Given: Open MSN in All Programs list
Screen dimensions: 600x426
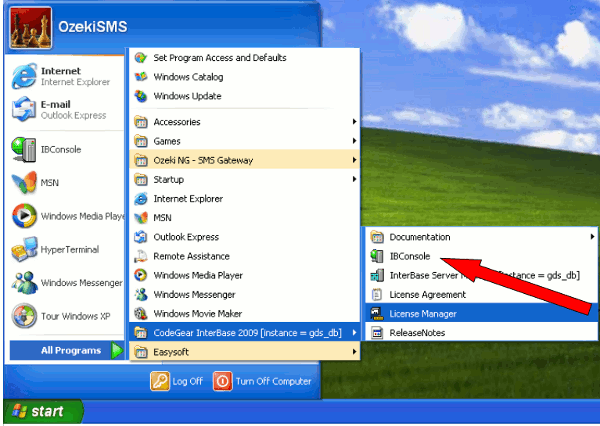Looking at the screenshot, I should [x=245, y=218].
